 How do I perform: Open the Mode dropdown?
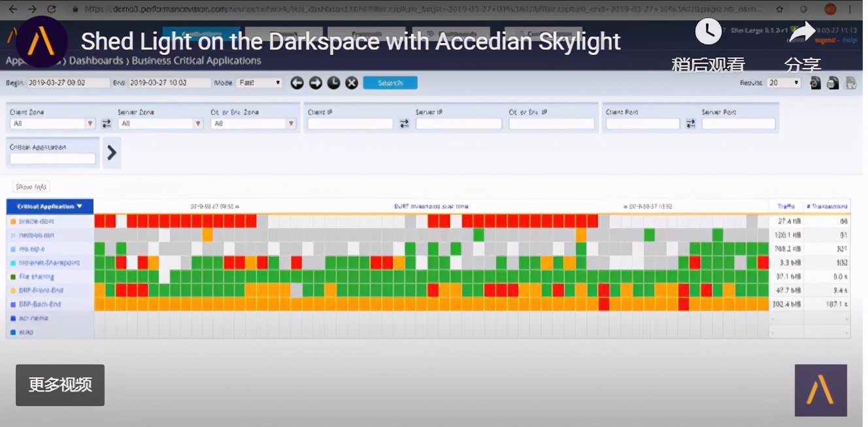(260, 83)
